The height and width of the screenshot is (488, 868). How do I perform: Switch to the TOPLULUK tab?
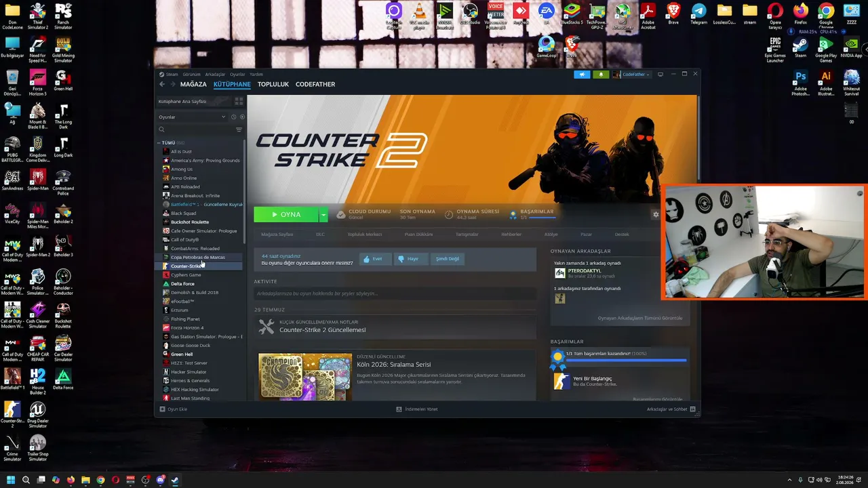pyautogui.click(x=273, y=84)
